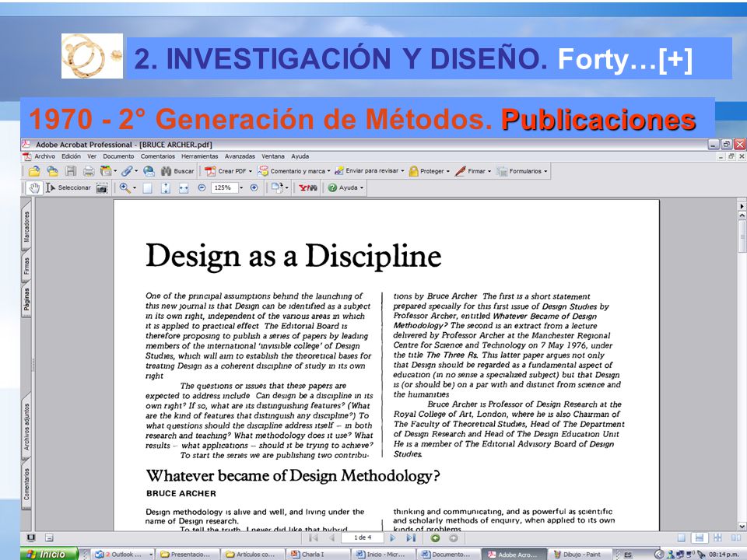747x560 pixels.
Task: Click the Buscar binoculars search button
Action: (x=177, y=171)
